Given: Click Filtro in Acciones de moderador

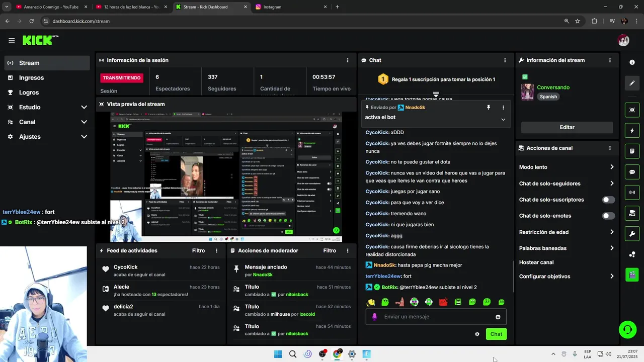Looking at the screenshot, I should point(330,251).
